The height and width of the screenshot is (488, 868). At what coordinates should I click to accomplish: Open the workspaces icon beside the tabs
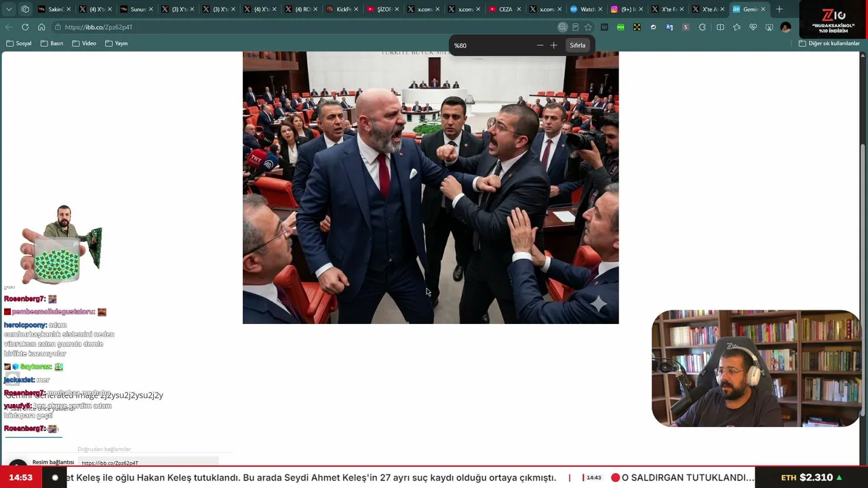pos(25,9)
